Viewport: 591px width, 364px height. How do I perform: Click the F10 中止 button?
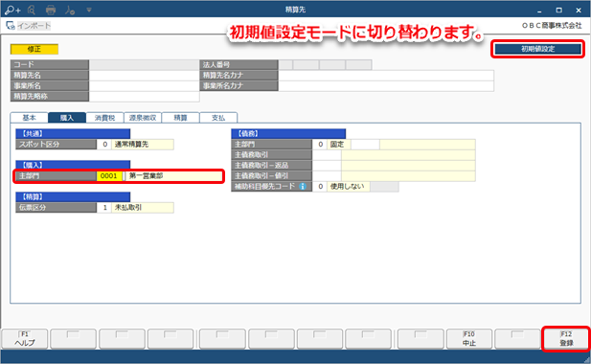tap(469, 339)
